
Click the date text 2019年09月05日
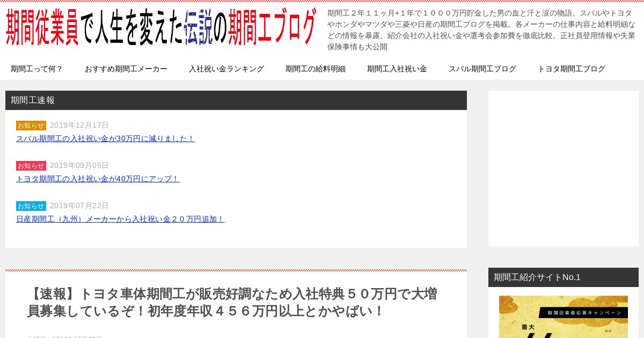point(79,165)
